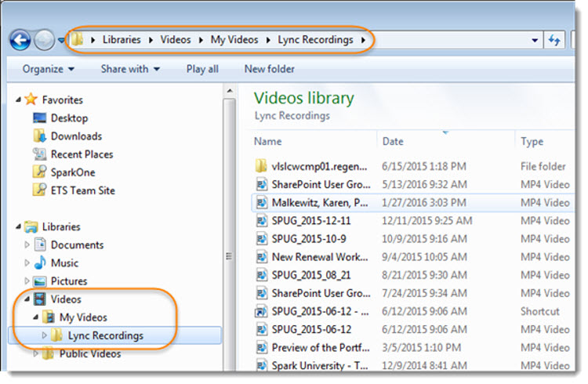The height and width of the screenshot is (384, 588).
Task: Expand the Music library
Action: tap(27, 263)
